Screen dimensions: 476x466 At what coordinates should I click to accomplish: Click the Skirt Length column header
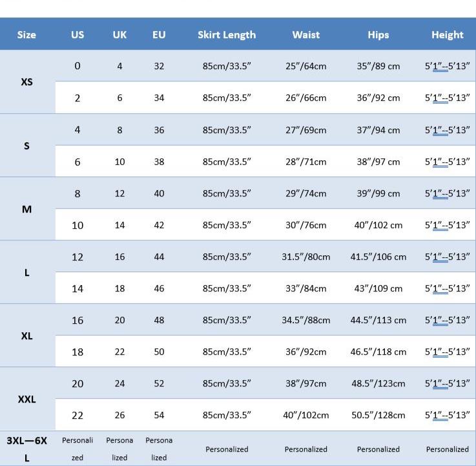tap(227, 35)
